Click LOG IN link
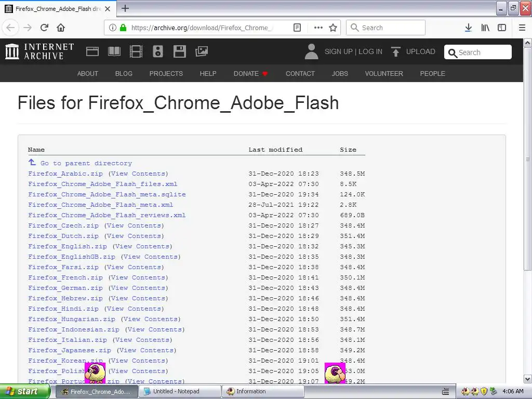532x399 pixels. (x=370, y=51)
